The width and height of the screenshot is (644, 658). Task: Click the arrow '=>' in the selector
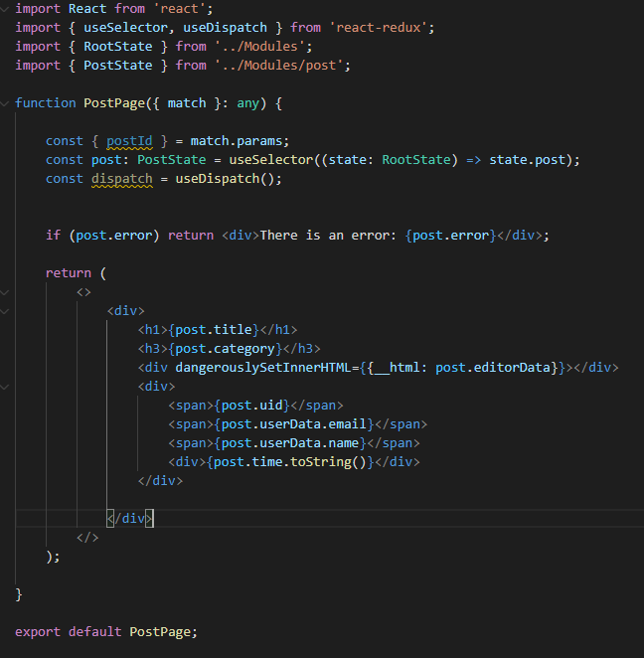click(x=474, y=160)
